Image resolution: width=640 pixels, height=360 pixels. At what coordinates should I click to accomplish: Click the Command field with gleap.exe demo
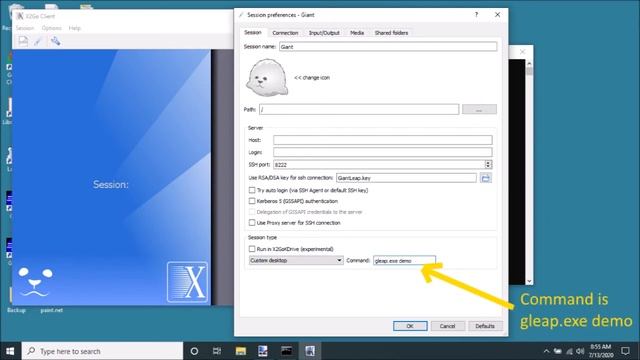coord(404,260)
